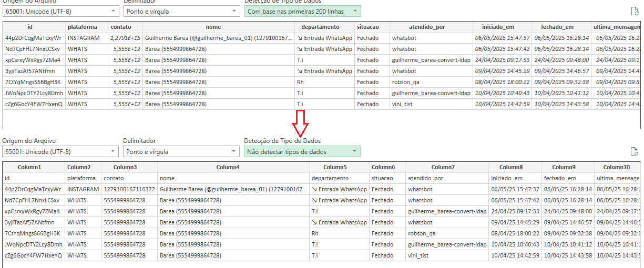Click contato 5554999864728 in row cZg6GocY4FW7HxenQ
Screen dimensions: 644x268
[x=129, y=255]
